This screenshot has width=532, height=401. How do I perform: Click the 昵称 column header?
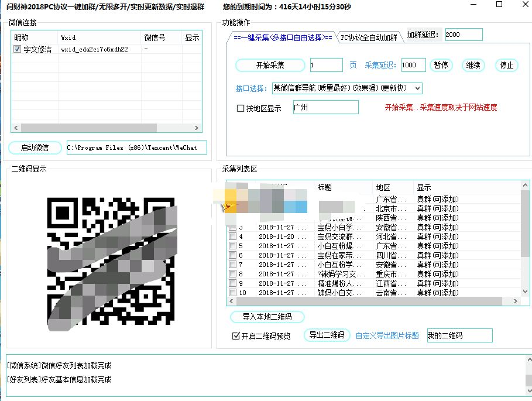(35, 37)
